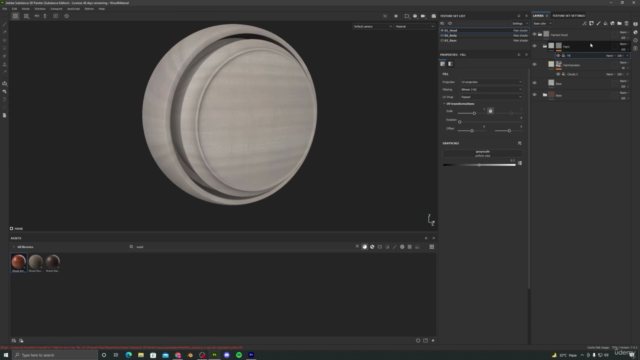The width and height of the screenshot is (640, 360).
Task: Select the Smudge tool in left toolbar
Action: tap(5, 56)
